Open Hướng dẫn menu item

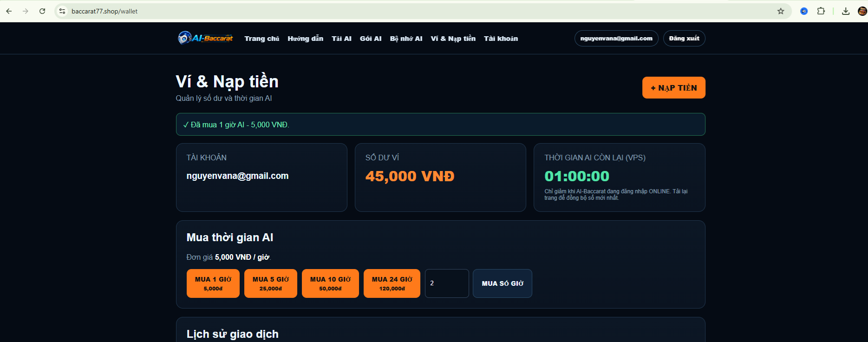305,39
